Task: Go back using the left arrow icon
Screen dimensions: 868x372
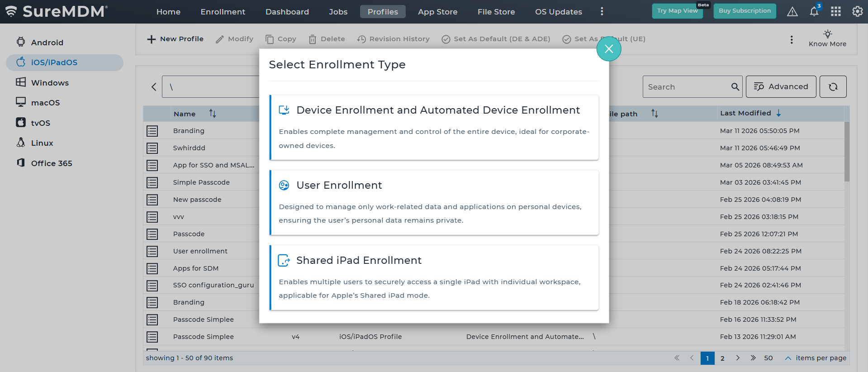Action: pos(154,87)
